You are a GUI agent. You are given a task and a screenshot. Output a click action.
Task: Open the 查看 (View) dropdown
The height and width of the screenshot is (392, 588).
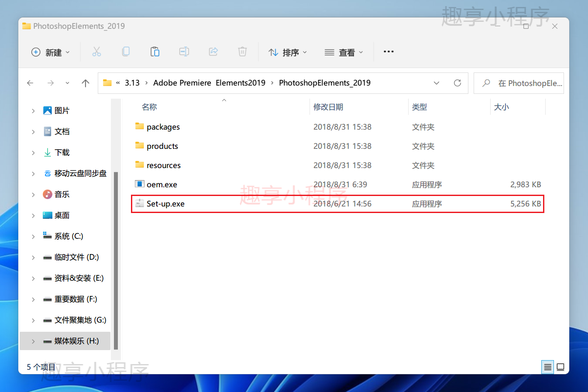coord(344,52)
